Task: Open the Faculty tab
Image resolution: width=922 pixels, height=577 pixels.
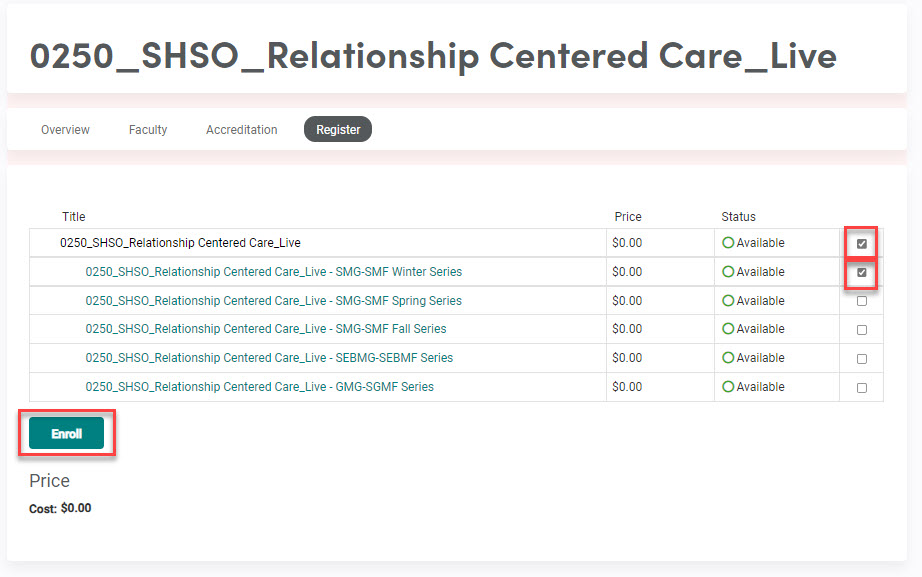Action: point(147,129)
